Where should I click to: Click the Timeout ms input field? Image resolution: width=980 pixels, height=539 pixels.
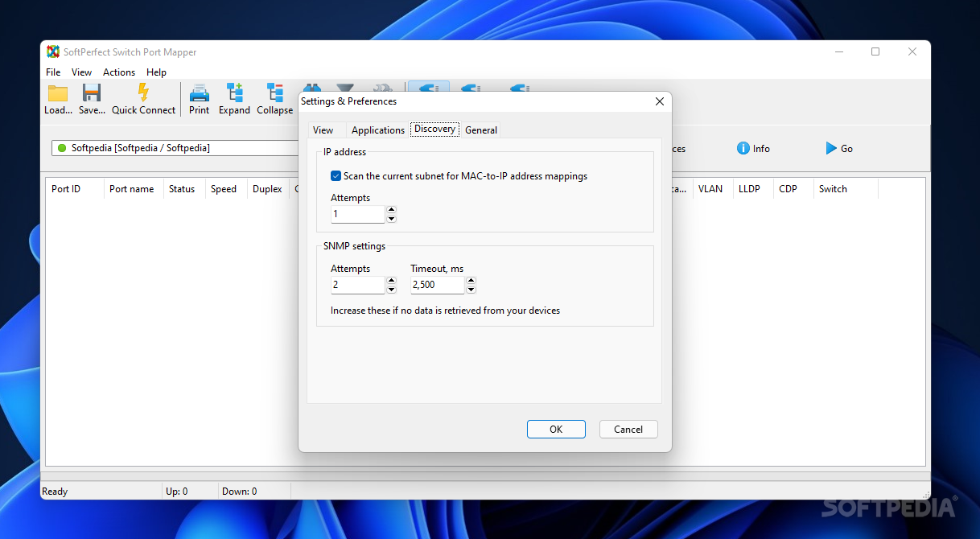coord(438,285)
